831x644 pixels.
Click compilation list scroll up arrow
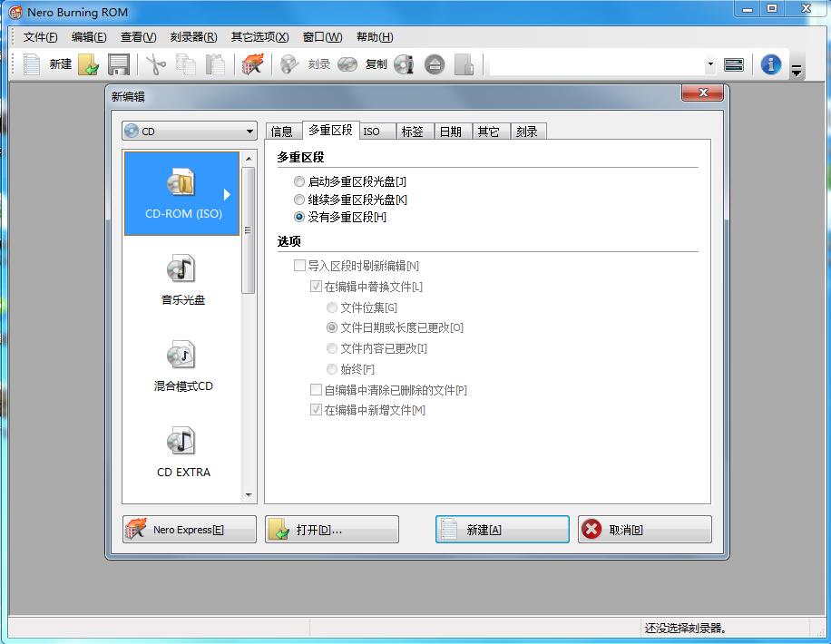248,159
